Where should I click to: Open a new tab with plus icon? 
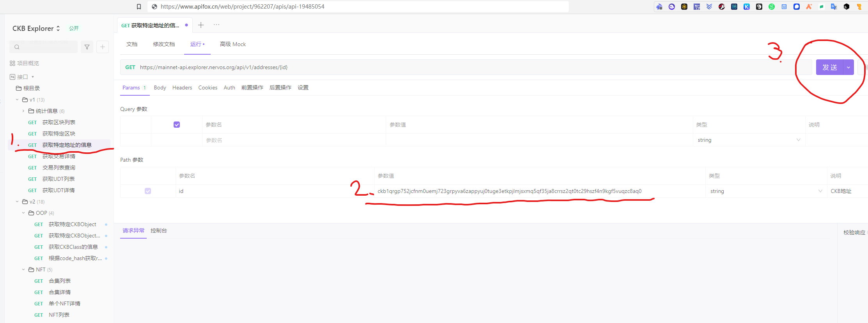pos(201,25)
